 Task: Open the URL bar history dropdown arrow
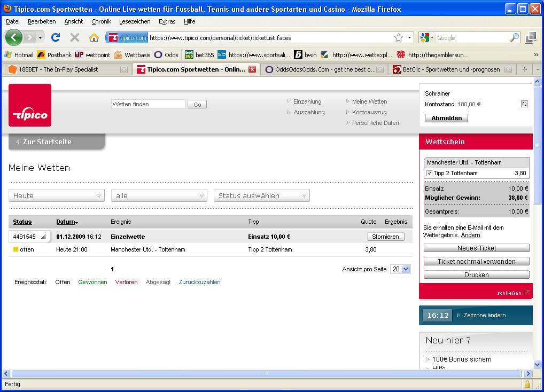(x=409, y=37)
